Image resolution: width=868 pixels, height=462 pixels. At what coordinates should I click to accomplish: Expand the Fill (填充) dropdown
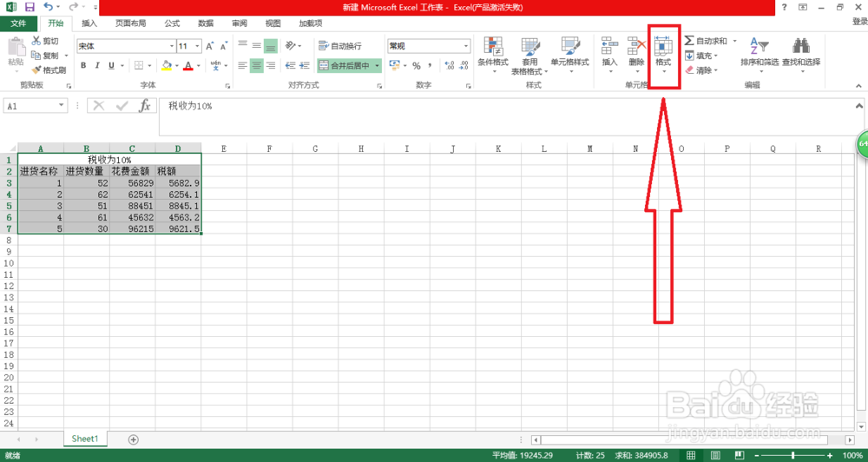(715, 56)
